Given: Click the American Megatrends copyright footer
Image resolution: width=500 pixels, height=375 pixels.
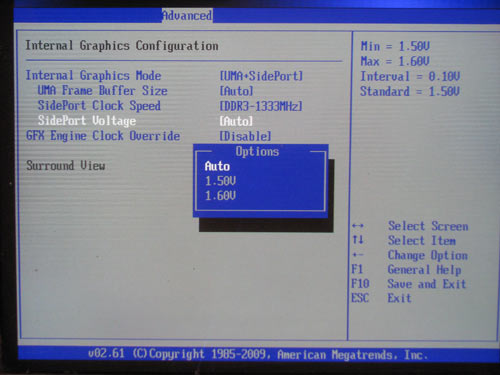Looking at the screenshot, I should (258, 354).
